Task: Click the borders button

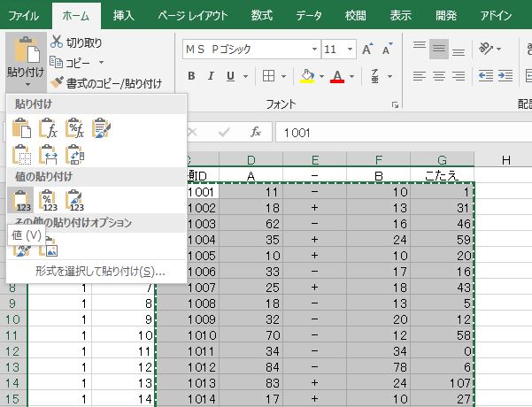Action: tap(269, 76)
